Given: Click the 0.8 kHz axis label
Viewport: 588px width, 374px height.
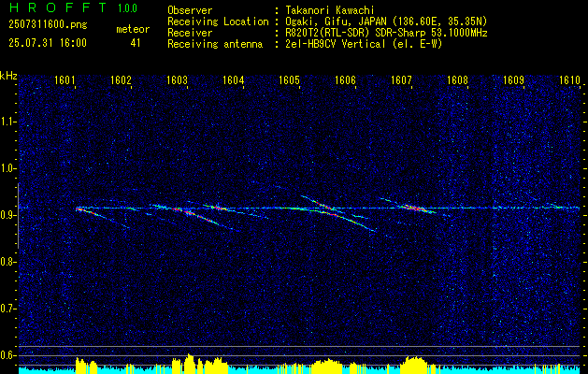Looking at the screenshot, I should tap(8, 262).
